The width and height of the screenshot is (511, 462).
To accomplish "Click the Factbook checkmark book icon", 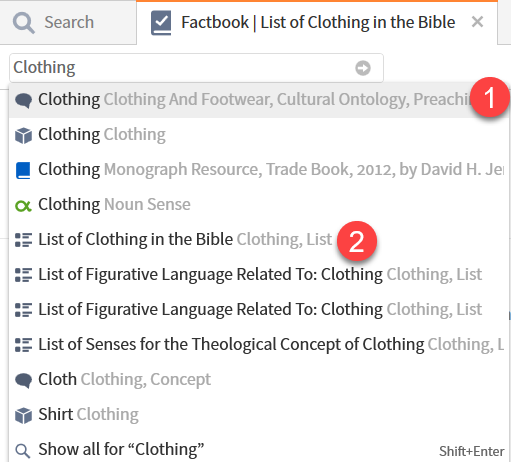I will 161,23.
